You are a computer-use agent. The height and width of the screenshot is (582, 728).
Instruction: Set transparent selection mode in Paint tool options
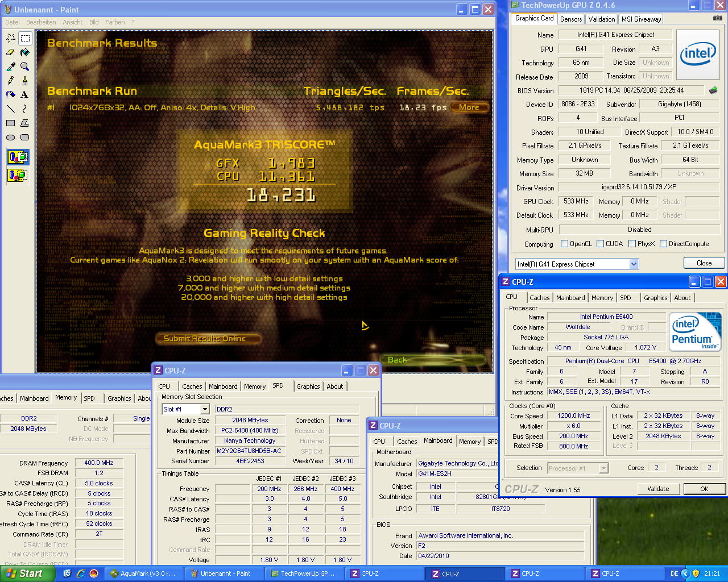(x=18, y=175)
